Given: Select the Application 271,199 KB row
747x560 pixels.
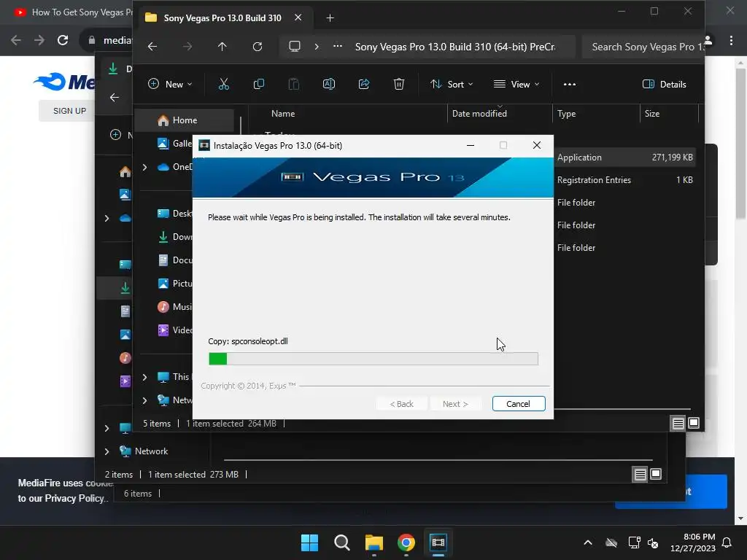Looking at the screenshot, I should (624, 157).
